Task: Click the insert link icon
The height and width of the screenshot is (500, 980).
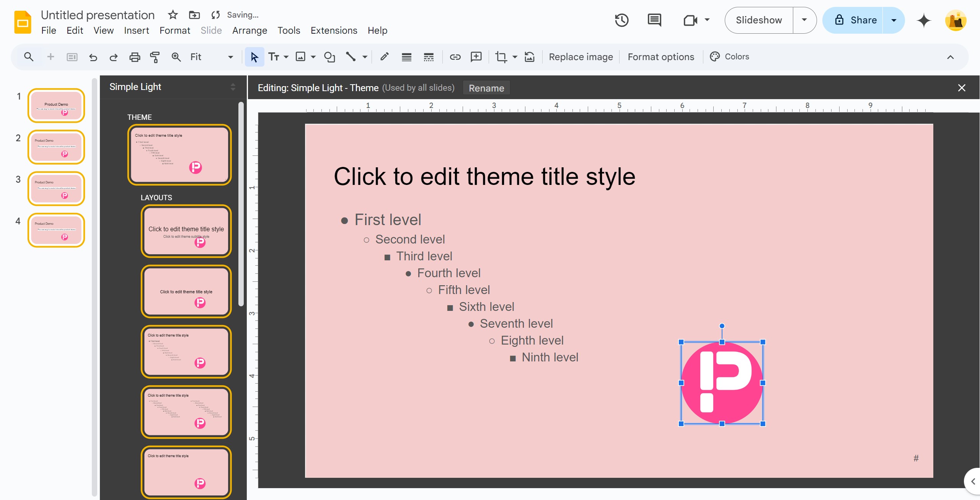Action: [x=455, y=57]
